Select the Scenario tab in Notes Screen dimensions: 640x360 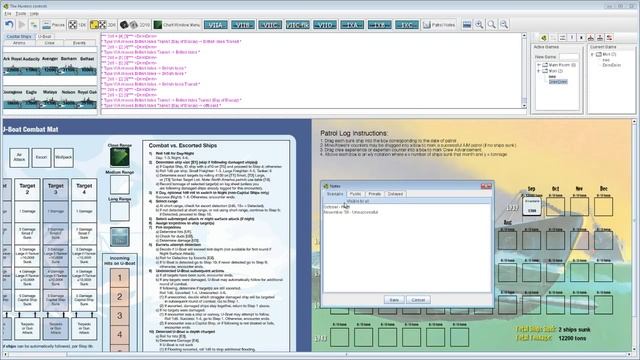[335, 194]
